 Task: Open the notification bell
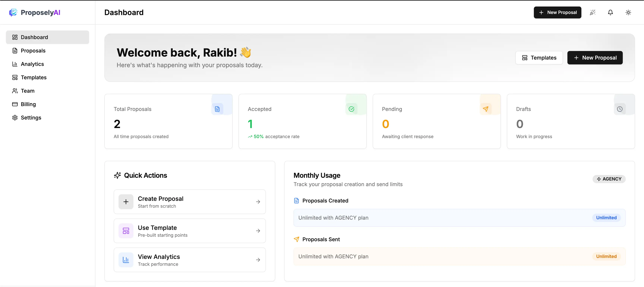pos(610,12)
